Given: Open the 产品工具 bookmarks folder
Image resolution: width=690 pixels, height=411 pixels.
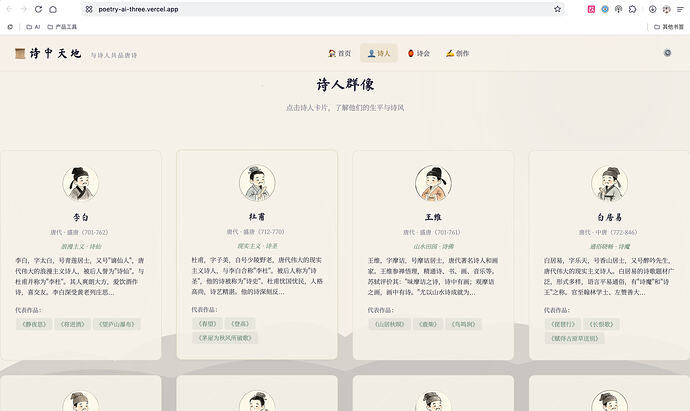Looking at the screenshot, I should coord(62,27).
